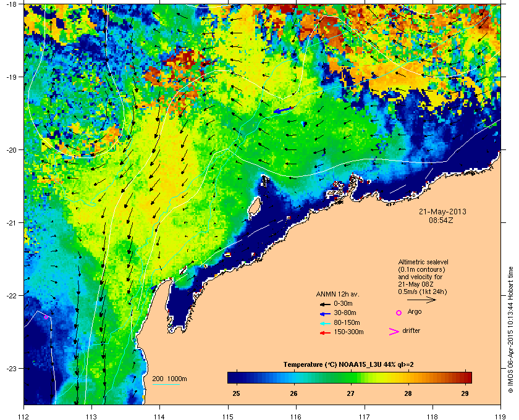519x420 pixels.
Task: Click the blue ANMN current arrow near 115.7E
Action: (284, 110)
